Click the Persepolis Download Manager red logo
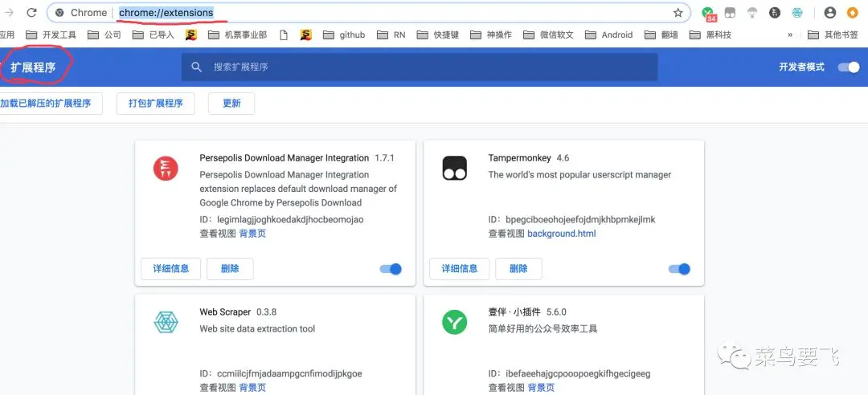868x395 pixels. click(166, 168)
